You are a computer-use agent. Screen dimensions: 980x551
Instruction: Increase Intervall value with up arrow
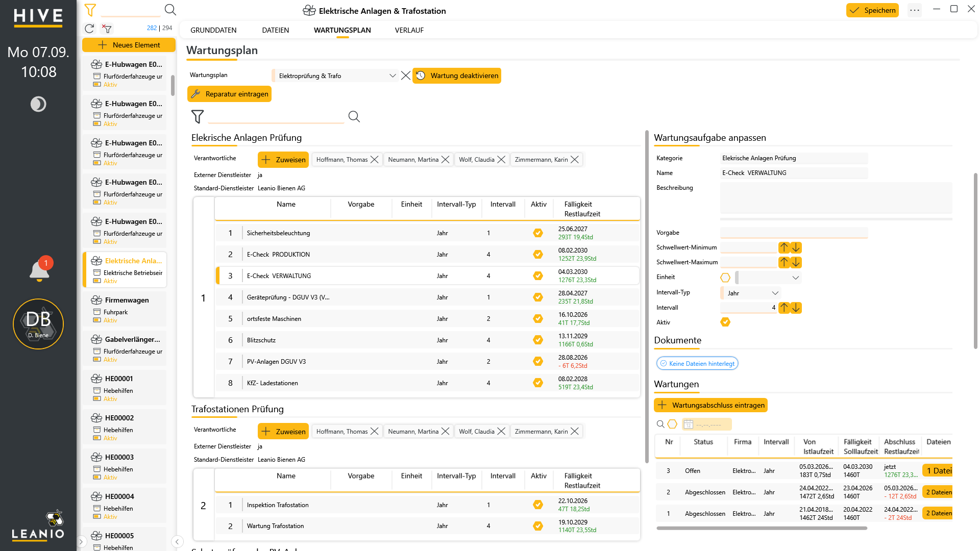tap(784, 308)
